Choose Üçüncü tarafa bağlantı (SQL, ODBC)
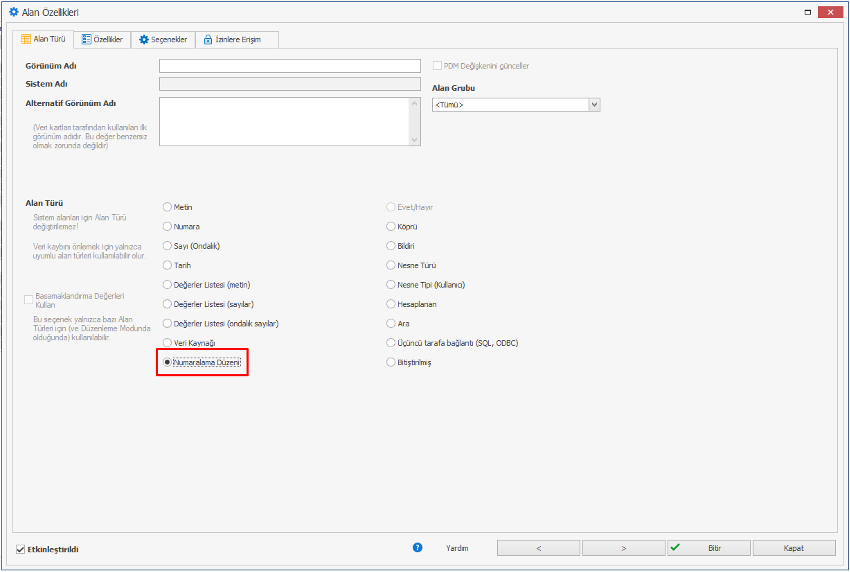 tap(390, 343)
